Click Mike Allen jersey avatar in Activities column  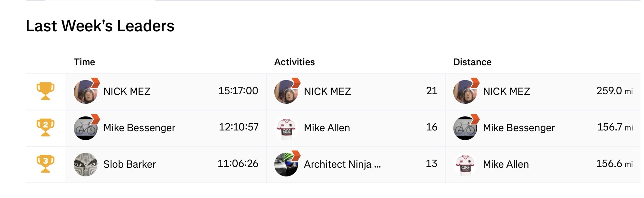coord(286,128)
